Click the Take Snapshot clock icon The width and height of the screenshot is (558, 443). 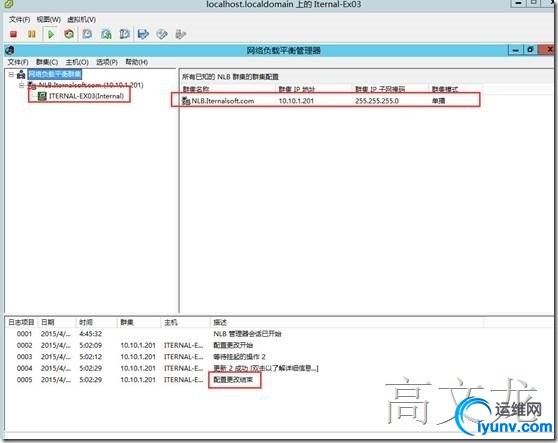[x=87, y=34]
